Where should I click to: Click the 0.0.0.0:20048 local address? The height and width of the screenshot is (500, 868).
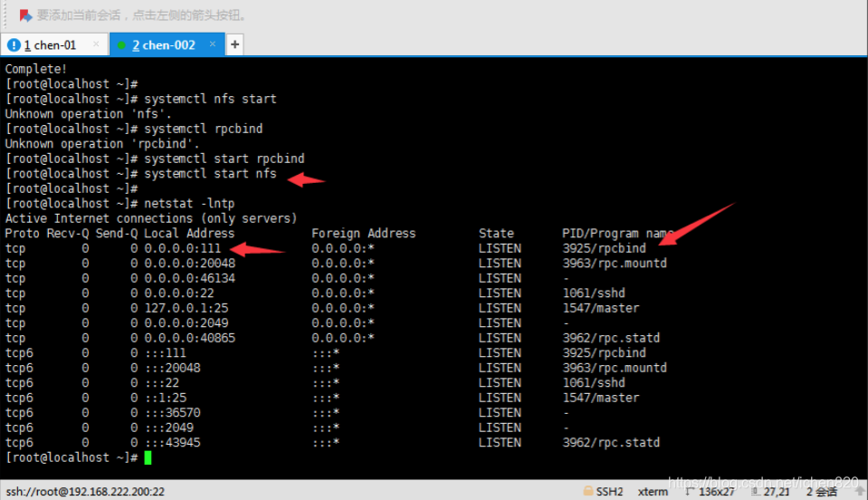[x=190, y=264]
